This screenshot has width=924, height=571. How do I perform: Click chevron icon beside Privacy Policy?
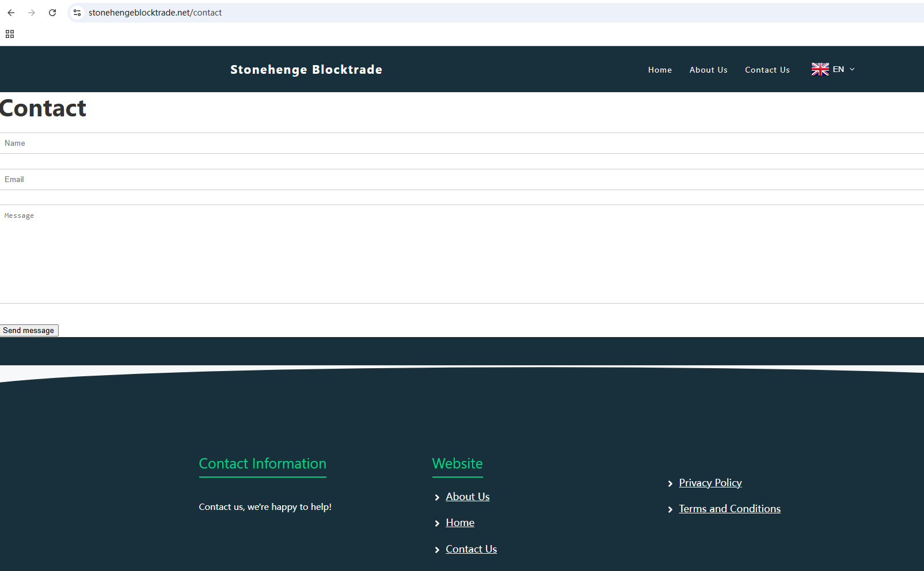click(x=670, y=483)
